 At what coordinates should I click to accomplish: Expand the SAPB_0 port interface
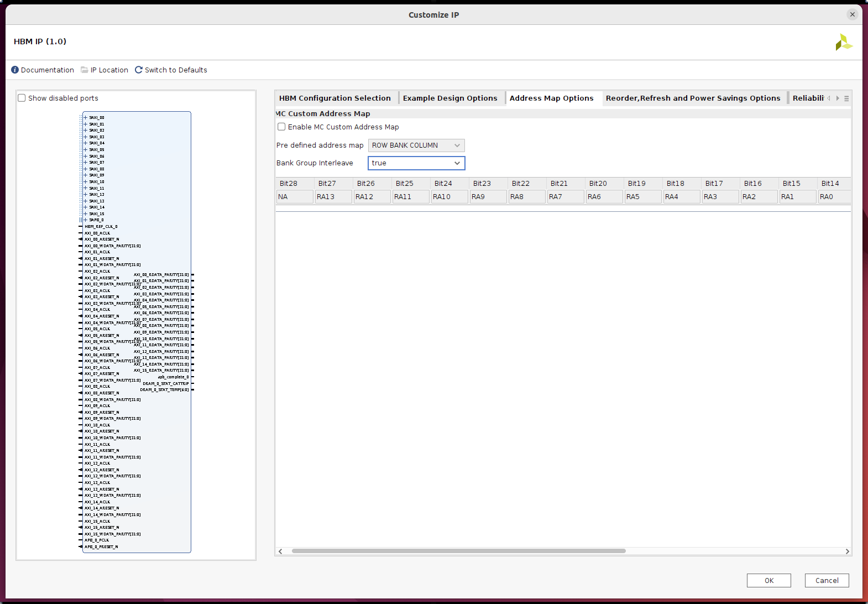pos(86,220)
